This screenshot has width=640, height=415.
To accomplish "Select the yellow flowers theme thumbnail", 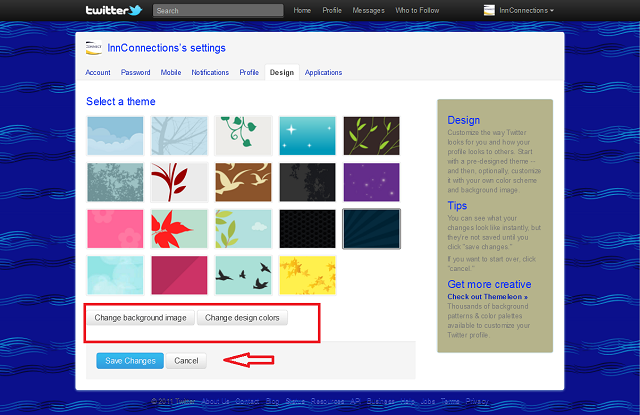I will pos(307,274).
